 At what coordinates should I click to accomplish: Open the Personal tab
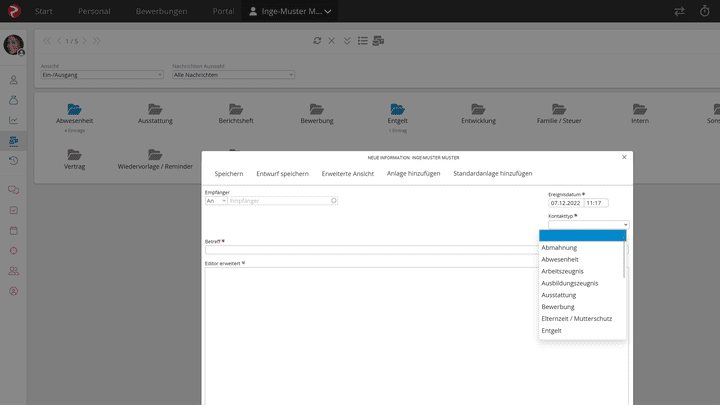tap(93, 11)
